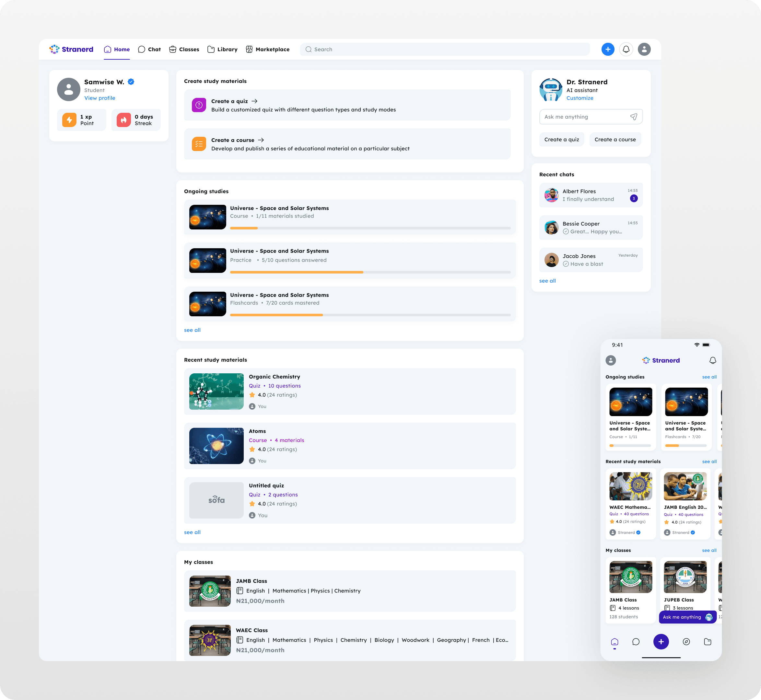761x700 pixels.
Task: Tap the mobile compass explore icon
Action: pyautogui.click(x=686, y=642)
